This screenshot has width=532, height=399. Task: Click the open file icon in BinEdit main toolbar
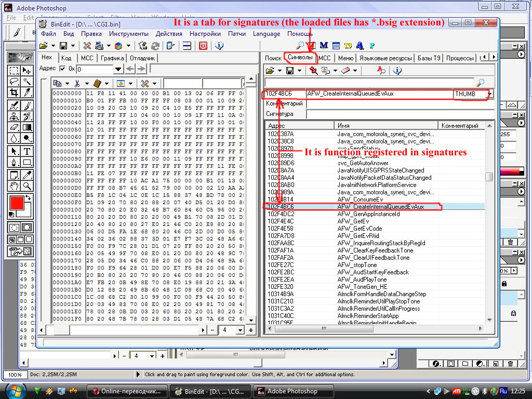[43, 46]
